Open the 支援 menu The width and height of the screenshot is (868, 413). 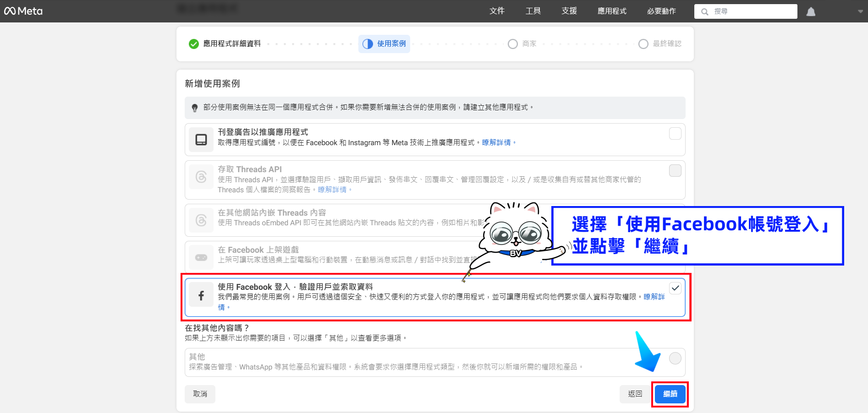(x=569, y=11)
